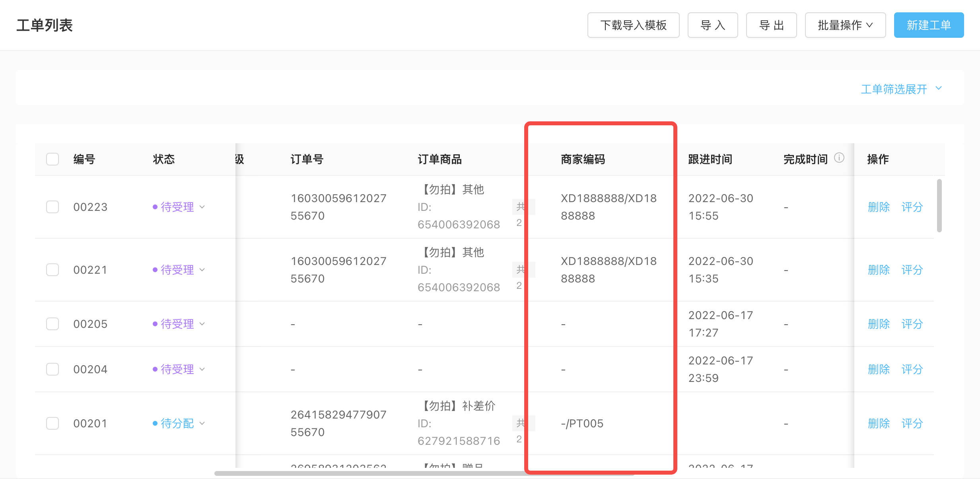Click the 订单号 column header
Viewport: 980px width, 479px height.
pos(307,159)
